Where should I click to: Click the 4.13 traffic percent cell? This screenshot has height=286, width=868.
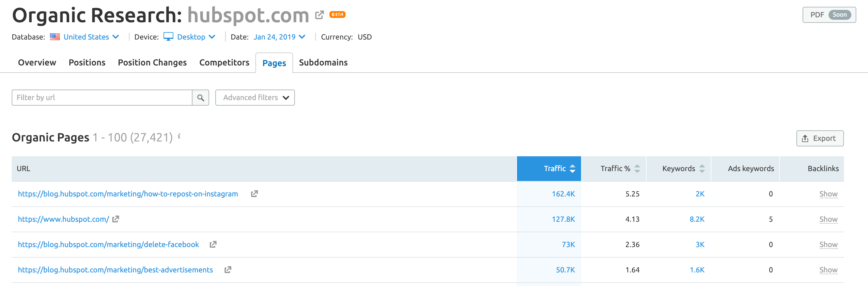pyautogui.click(x=632, y=219)
